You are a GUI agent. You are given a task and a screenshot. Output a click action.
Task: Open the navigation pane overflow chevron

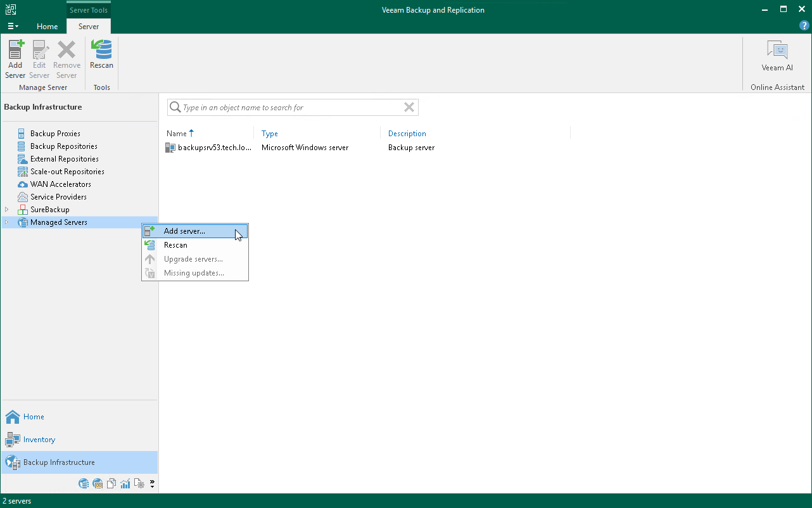152,484
